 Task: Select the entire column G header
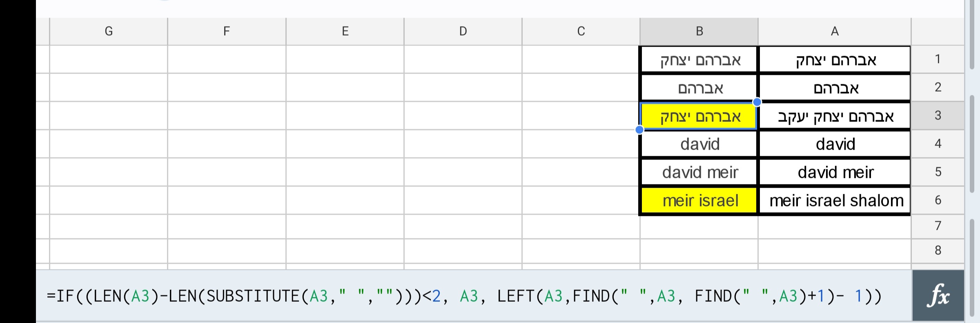pos(109,31)
